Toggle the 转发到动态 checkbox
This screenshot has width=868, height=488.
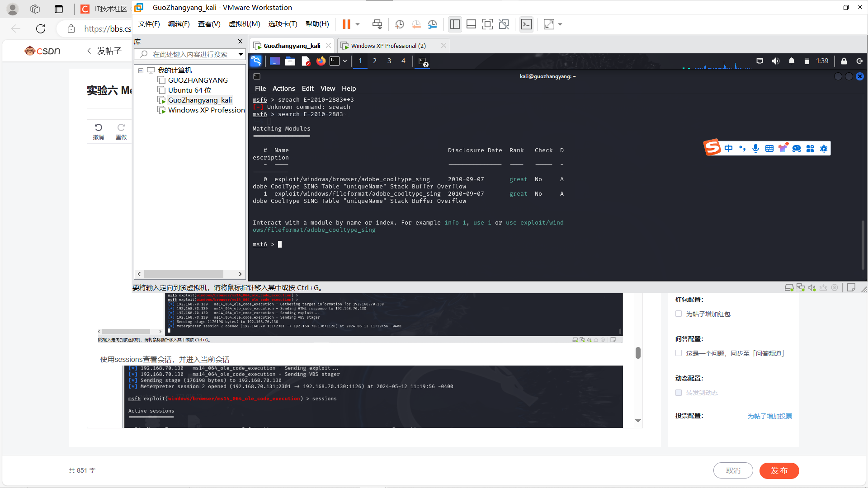click(679, 392)
